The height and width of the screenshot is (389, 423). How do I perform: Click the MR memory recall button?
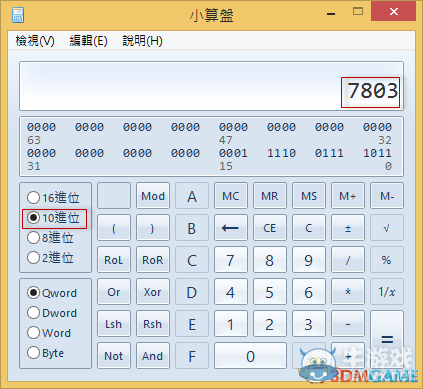[x=270, y=196]
